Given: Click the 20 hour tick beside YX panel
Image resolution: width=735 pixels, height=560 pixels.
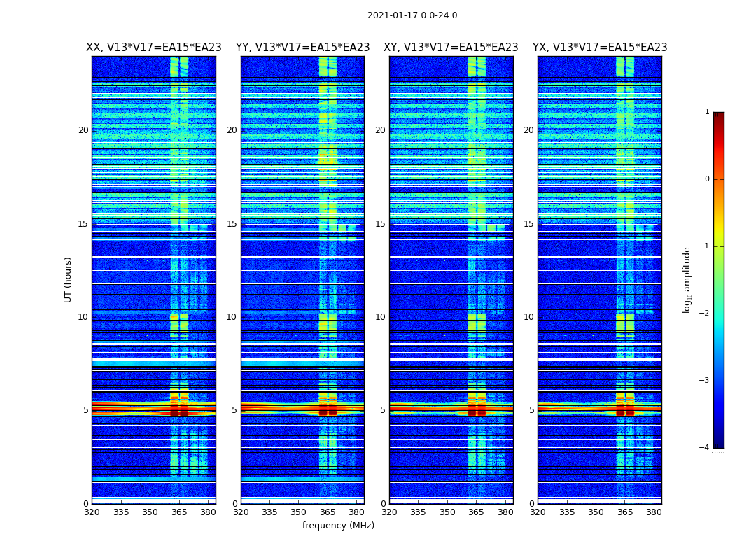Looking at the screenshot, I should pos(529,130).
